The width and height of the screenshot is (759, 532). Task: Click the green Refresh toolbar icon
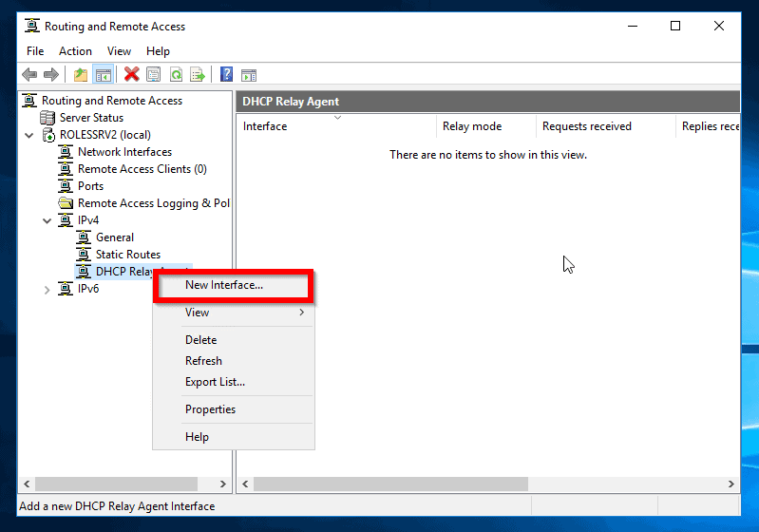click(x=176, y=75)
